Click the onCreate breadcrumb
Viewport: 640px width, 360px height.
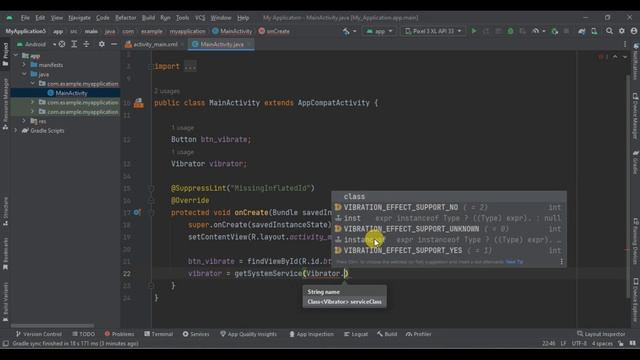[274, 31]
